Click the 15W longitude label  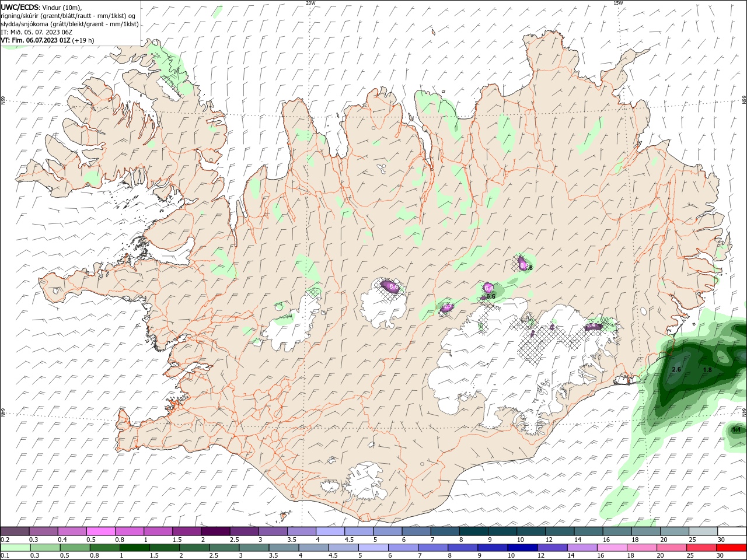click(618, 3)
